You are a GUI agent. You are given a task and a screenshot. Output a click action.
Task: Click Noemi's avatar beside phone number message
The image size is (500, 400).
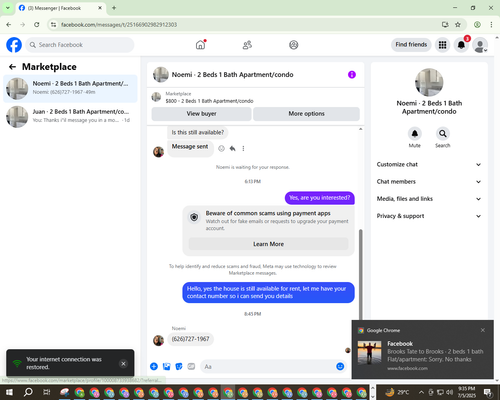pos(158,340)
